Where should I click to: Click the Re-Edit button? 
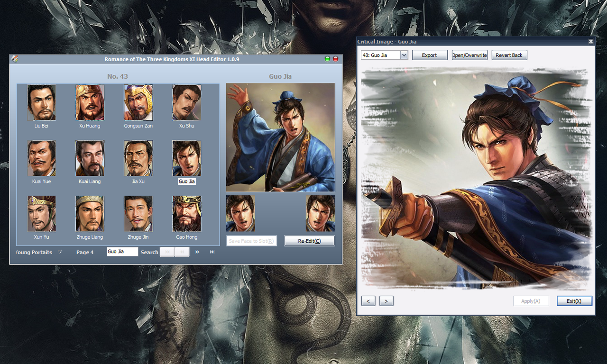click(309, 241)
